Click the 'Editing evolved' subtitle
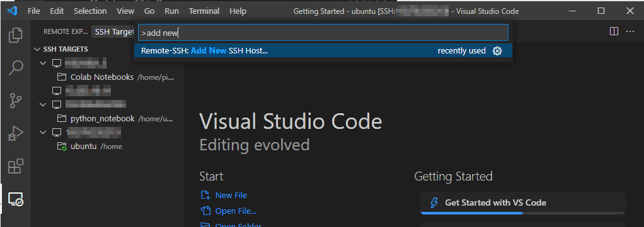 (x=255, y=145)
